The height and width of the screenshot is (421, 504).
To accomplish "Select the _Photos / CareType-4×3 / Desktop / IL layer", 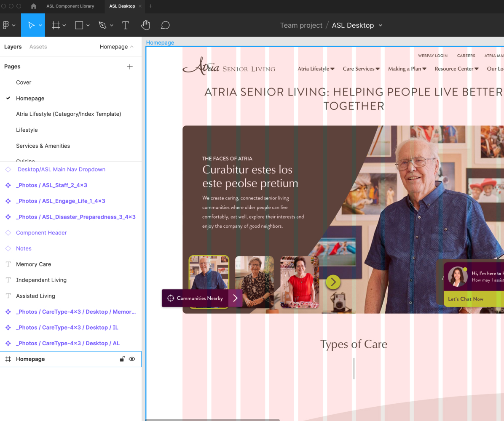I will [67, 328].
